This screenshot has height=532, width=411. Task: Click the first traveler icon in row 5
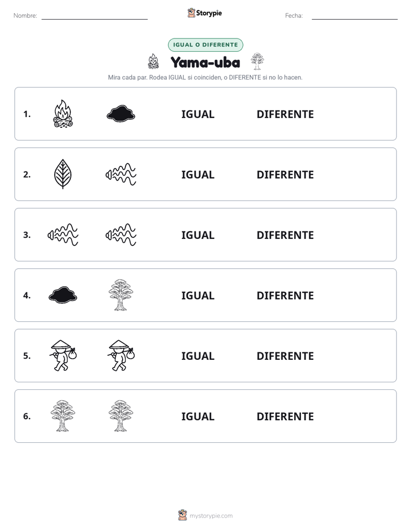coord(63,355)
